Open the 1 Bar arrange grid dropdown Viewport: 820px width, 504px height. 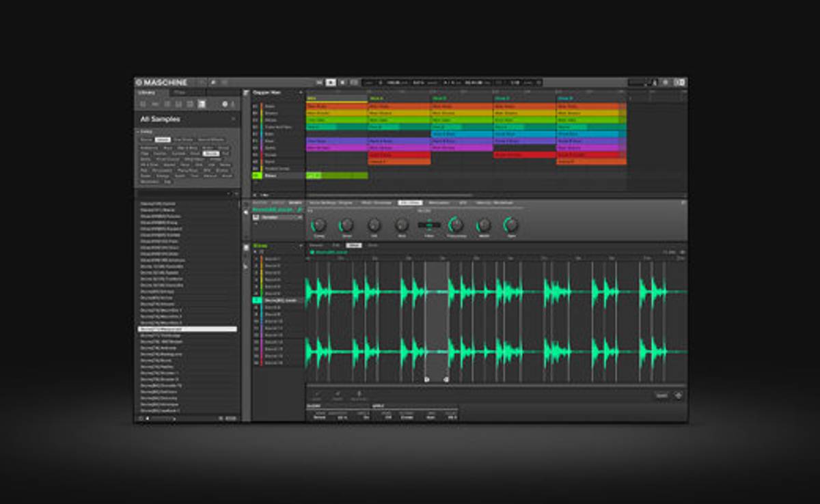click(264, 195)
